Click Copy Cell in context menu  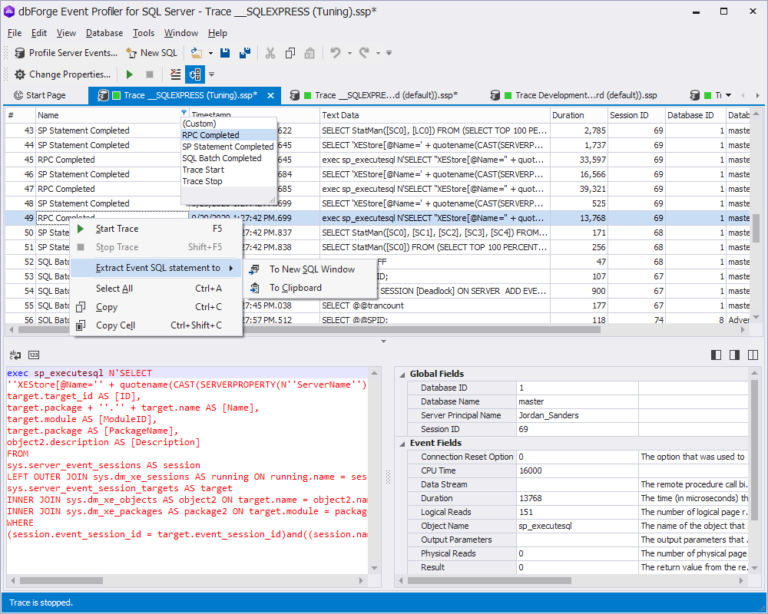(156, 325)
